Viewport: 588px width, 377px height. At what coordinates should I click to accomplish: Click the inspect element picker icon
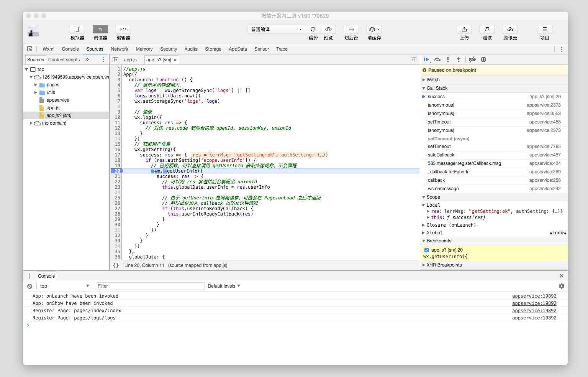click(x=30, y=49)
